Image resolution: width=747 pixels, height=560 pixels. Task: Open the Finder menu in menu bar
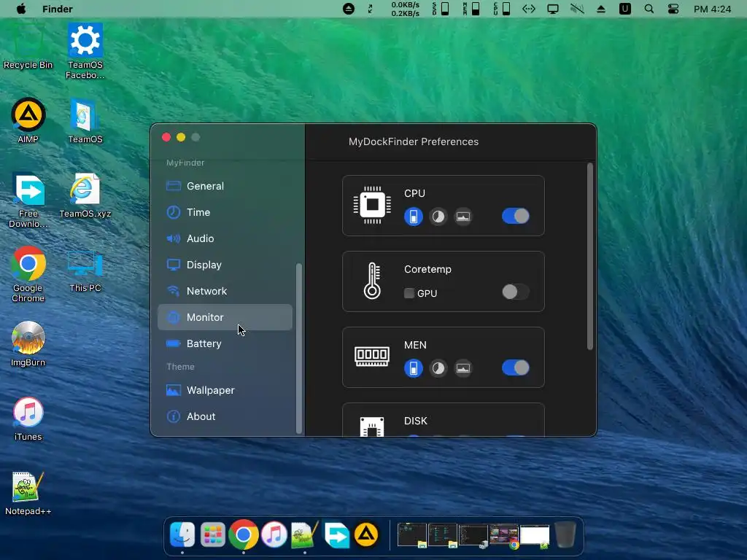click(x=57, y=9)
